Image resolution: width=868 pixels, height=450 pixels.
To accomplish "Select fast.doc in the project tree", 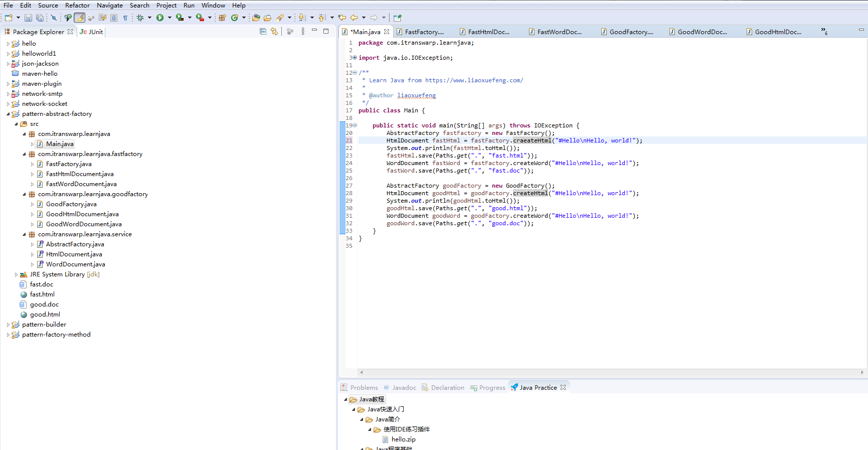I will (x=42, y=284).
